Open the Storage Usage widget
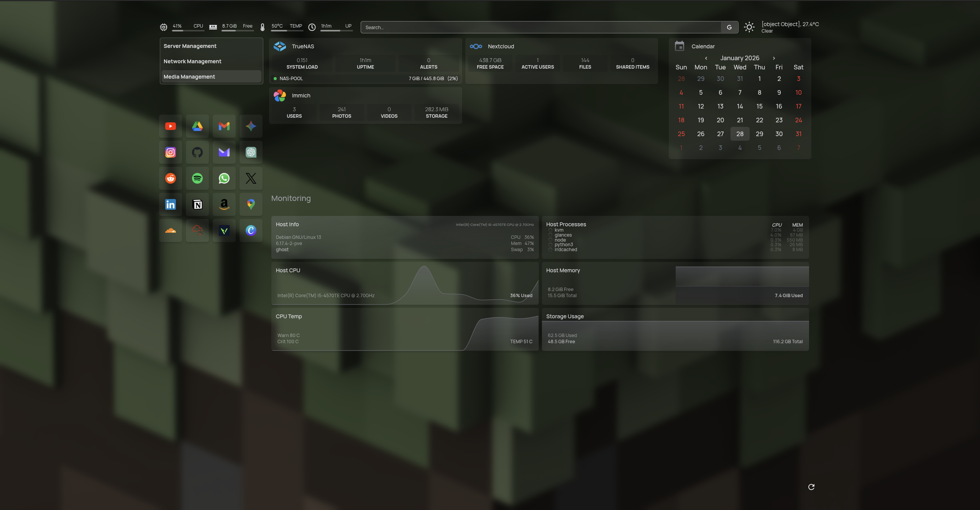This screenshot has width=980, height=510. pos(675,329)
